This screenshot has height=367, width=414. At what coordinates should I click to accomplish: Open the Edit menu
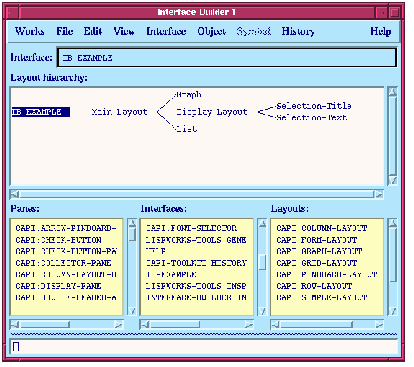point(93,31)
